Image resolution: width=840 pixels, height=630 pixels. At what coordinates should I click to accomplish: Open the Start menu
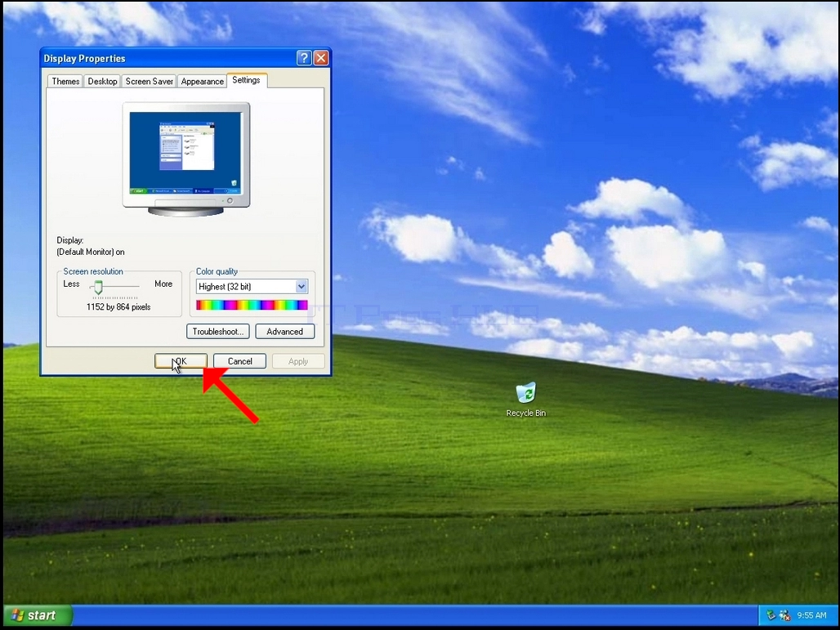click(38, 615)
